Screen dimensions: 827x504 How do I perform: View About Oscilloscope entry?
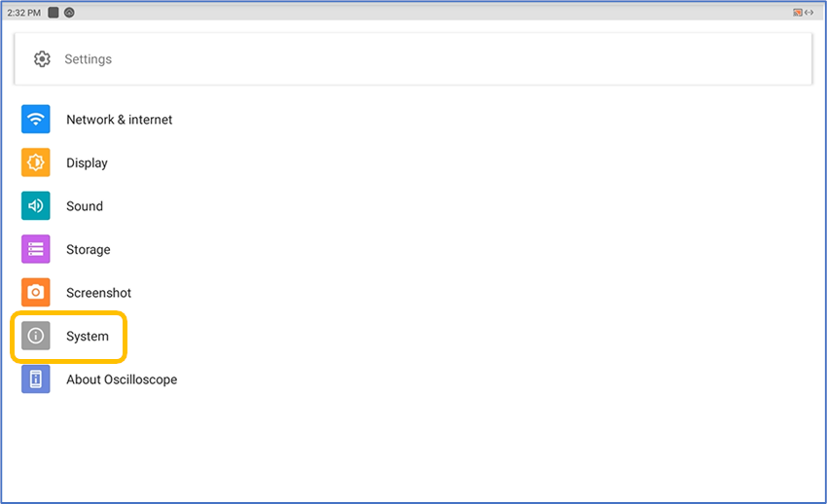tap(122, 379)
